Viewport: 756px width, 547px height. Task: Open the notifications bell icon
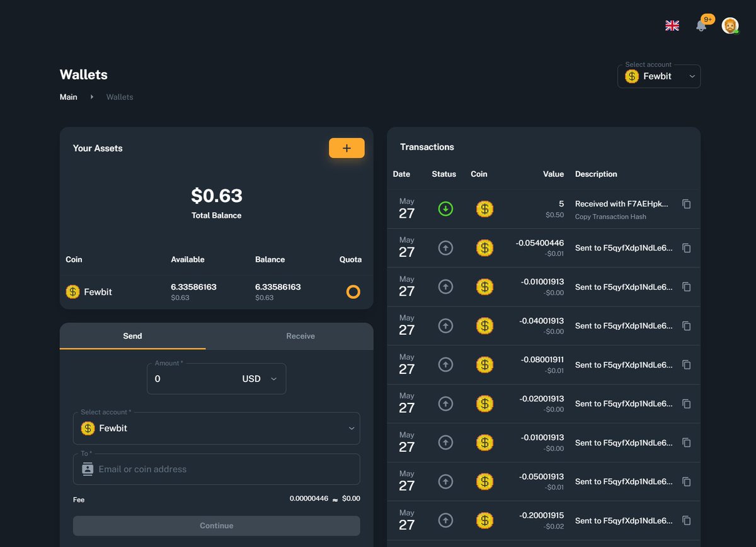click(x=701, y=25)
